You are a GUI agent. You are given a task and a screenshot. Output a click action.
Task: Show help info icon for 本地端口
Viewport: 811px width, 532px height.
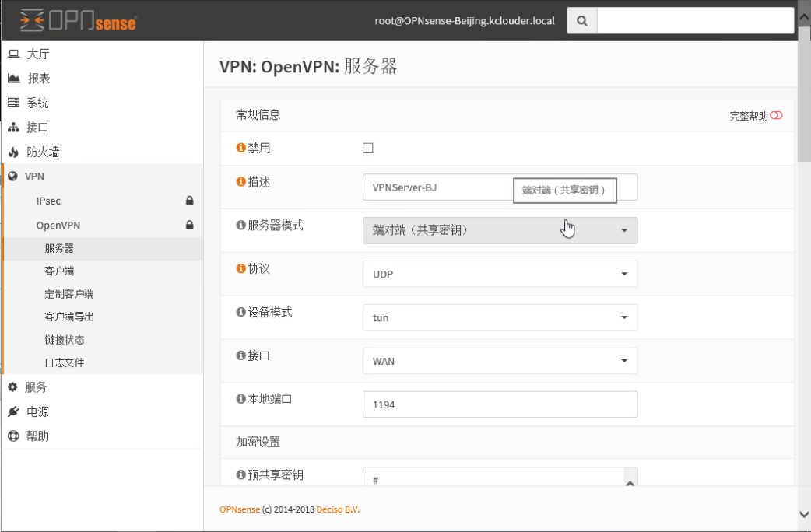pos(240,399)
